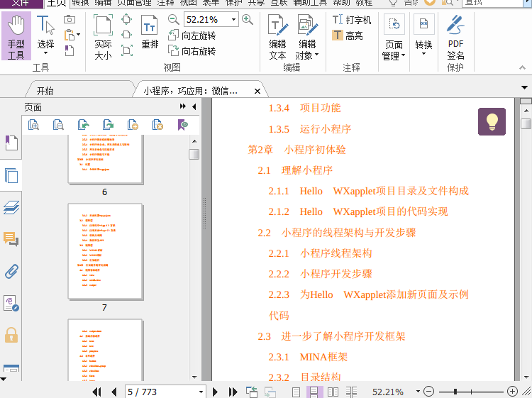Open the Page Management (页面管理) dropdown
This screenshot has height=398, width=532.
click(403, 55)
